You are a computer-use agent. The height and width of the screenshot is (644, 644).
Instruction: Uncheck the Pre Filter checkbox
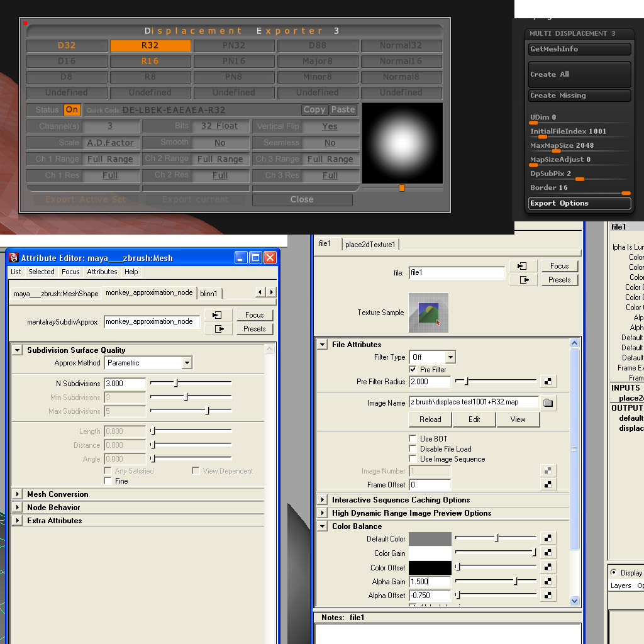point(413,370)
